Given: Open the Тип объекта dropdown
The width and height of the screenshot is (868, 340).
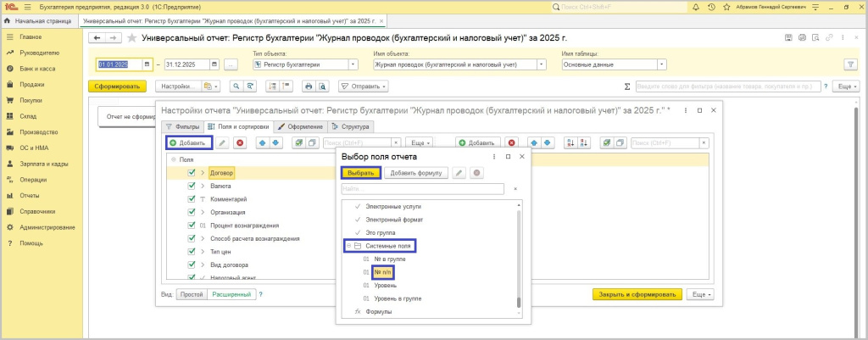Looking at the screenshot, I should [x=353, y=64].
